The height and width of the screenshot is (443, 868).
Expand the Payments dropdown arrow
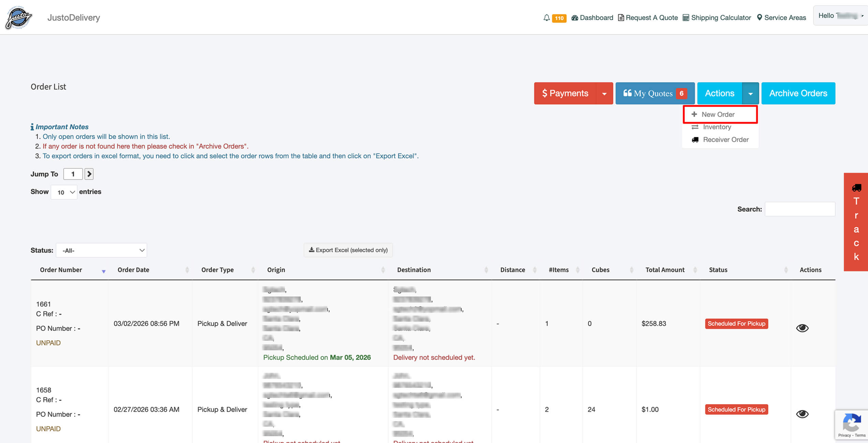pyautogui.click(x=604, y=93)
